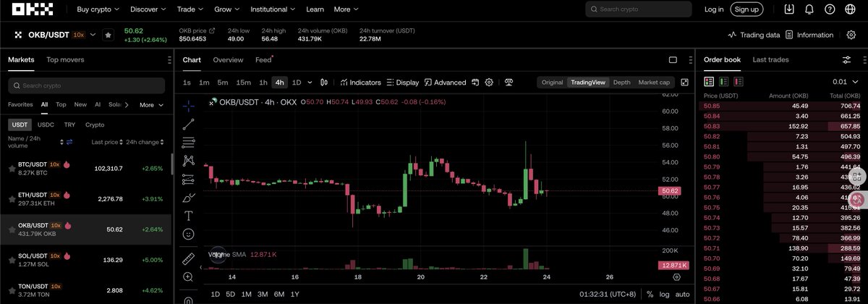Change chart panel layout icon
This screenshot has width=868, height=304.
(x=673, y=60)
